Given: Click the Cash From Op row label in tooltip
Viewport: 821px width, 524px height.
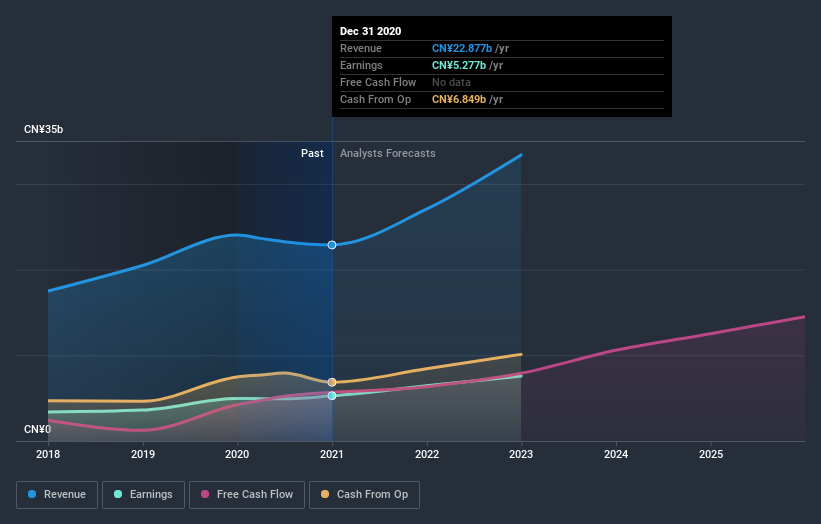Looking at the screenshot, I should (375, 99).
